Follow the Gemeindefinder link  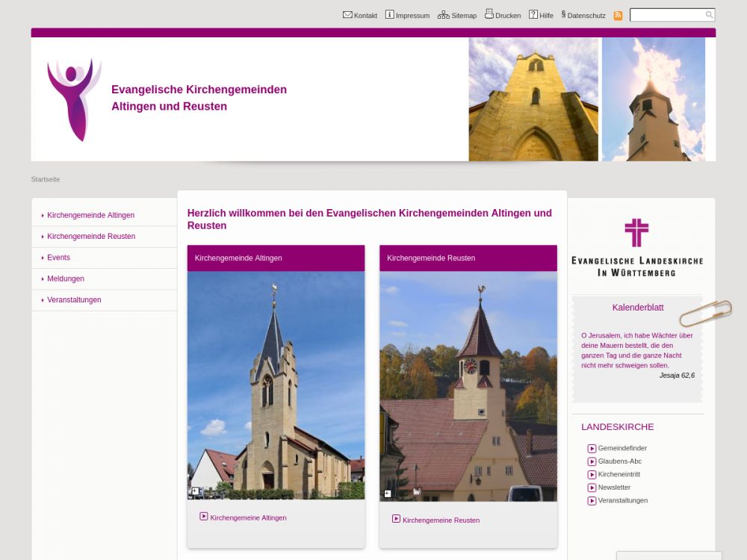622,449
